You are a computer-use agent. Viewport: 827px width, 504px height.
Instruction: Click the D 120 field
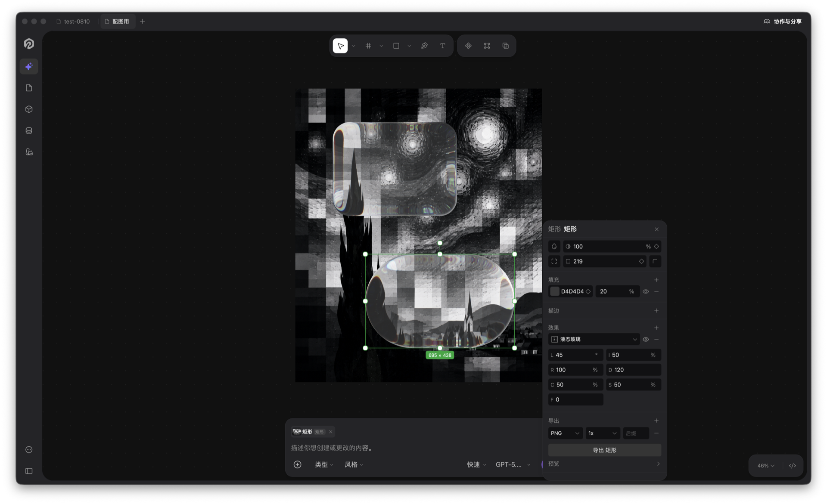[634, 370]
